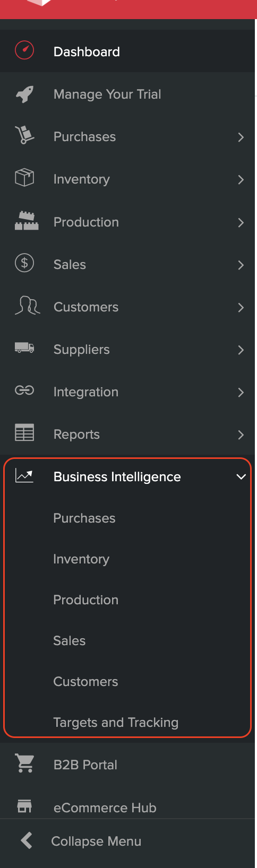257x868 pixels.
Task: Click the Inventory box icon
Action: pyautogui.click(x=24, y=178)
